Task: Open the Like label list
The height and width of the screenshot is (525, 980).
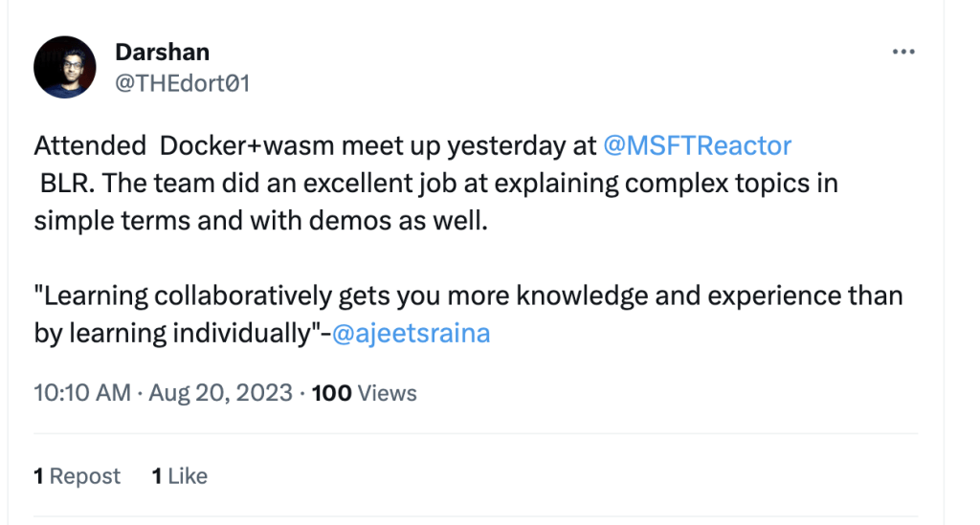Action: (x=187, y=476)
